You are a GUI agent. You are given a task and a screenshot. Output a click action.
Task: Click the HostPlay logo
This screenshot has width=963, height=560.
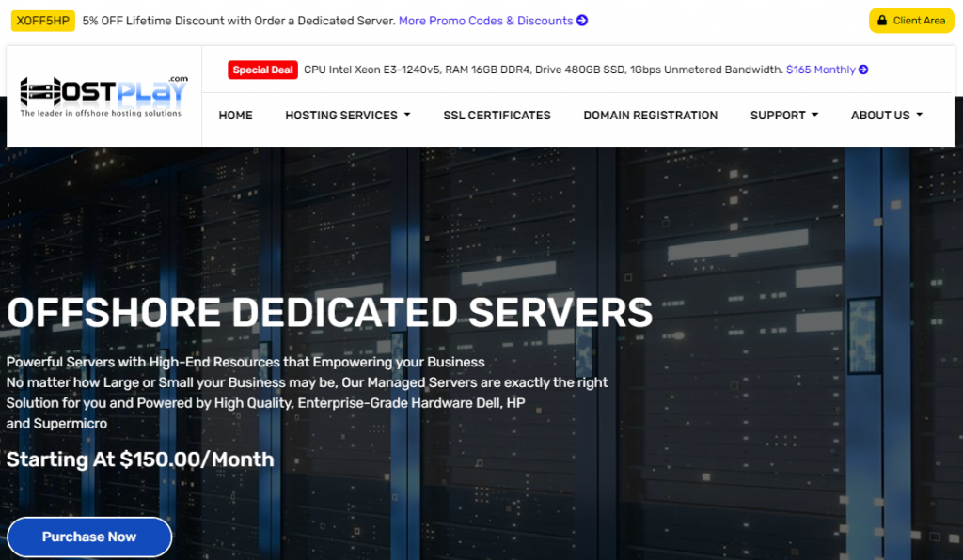[x=103, y=96]
